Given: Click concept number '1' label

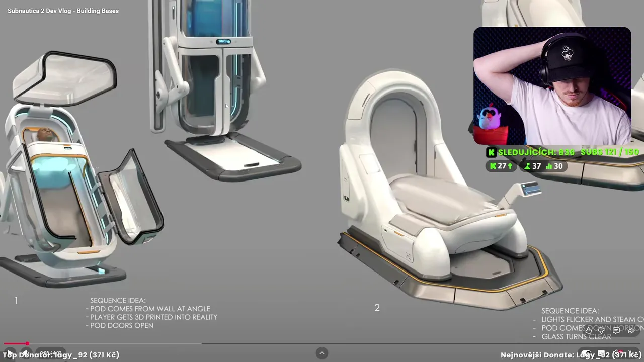Looking at the screenshot, I should [16, 301].
